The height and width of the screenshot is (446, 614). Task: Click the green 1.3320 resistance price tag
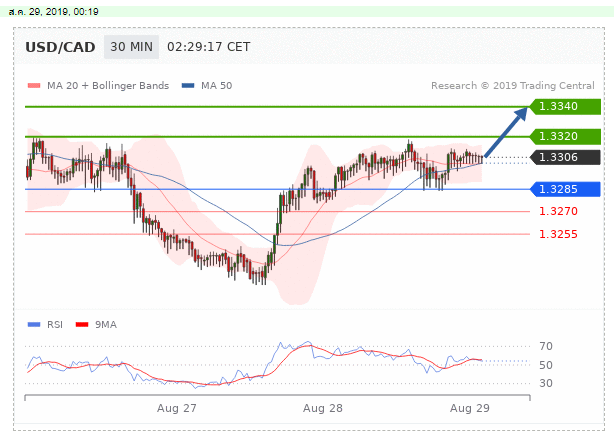click(565, 137)
